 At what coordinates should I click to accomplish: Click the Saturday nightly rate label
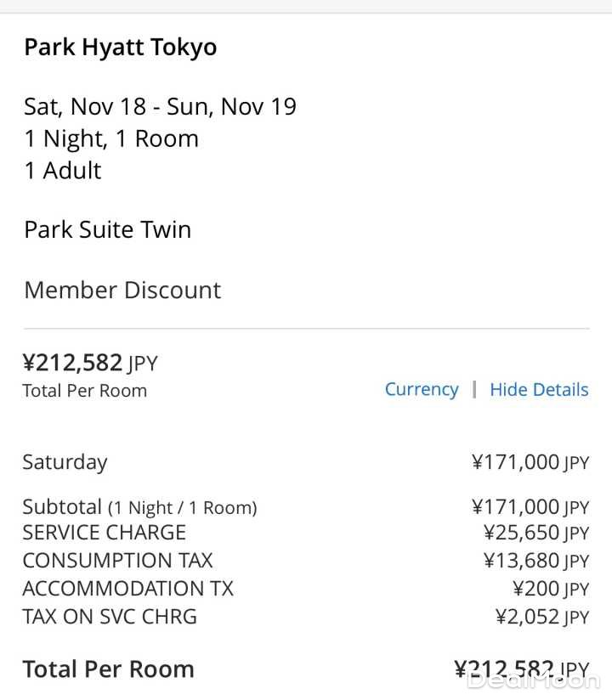pyautogui.click(x=65, y=462)
